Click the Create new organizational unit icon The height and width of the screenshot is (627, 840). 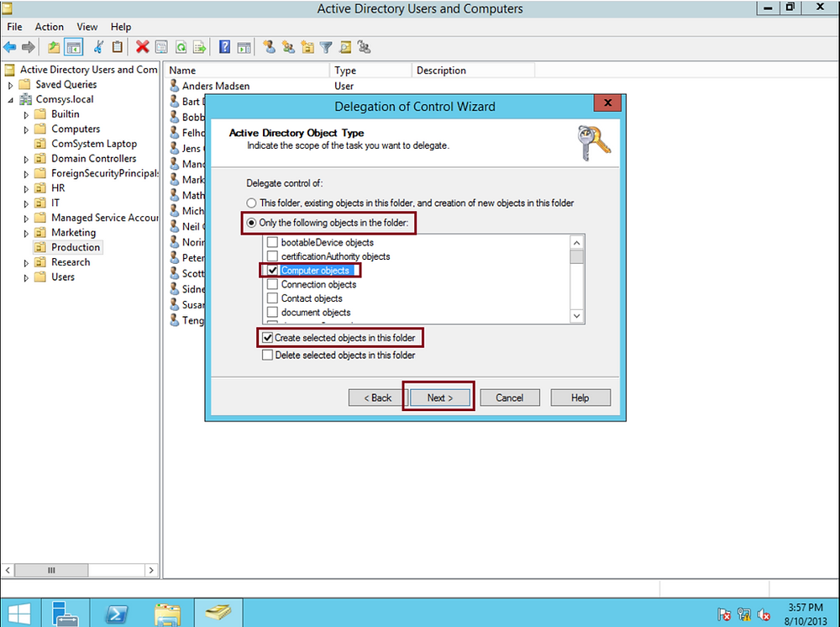click(307, 47)
